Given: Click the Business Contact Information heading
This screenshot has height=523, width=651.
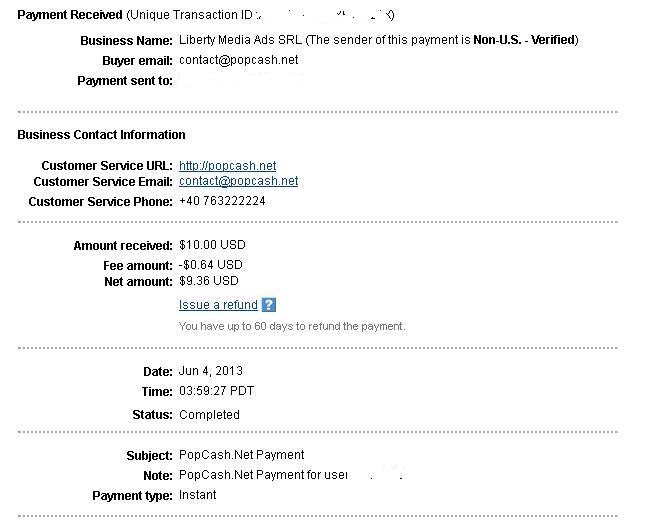Looking at the screenshot, I should 101,135.
